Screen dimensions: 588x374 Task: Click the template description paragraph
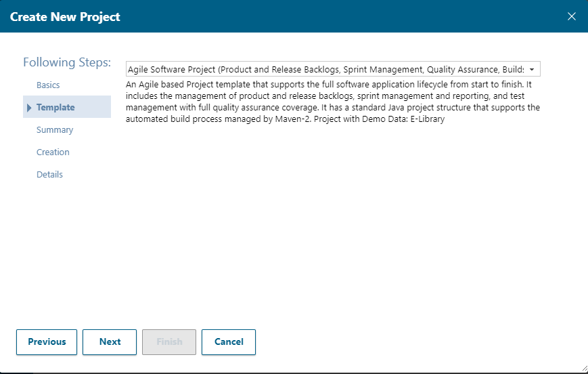[x=332, y=102]
